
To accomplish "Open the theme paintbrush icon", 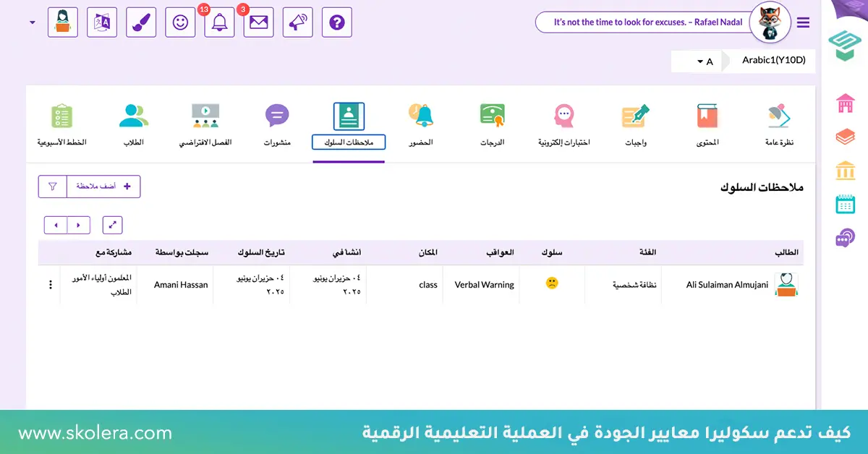I will coord(141,22).
